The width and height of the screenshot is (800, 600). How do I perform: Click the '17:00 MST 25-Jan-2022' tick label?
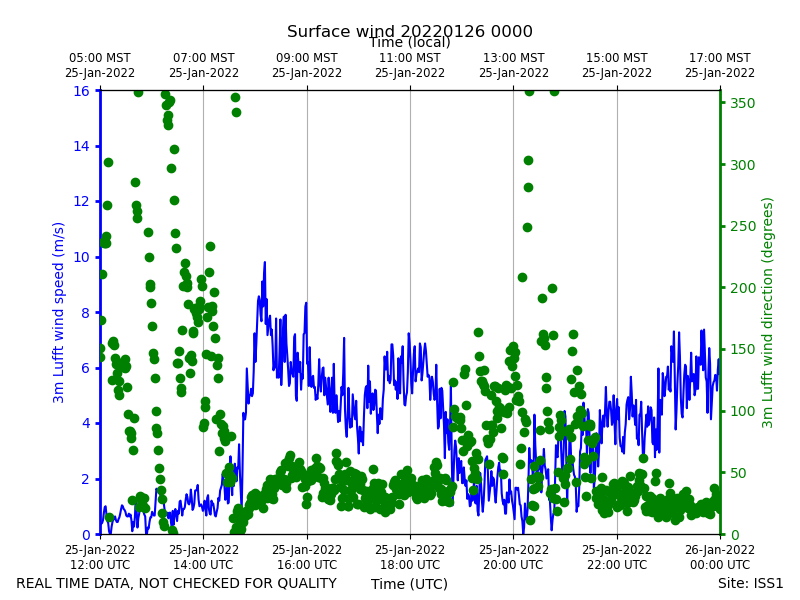tap(720, 65)
